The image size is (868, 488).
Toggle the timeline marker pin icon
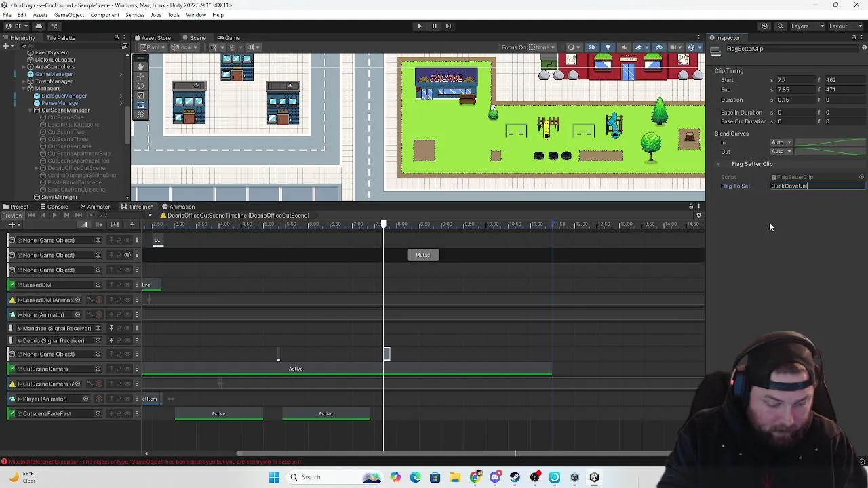tap(132, 224)
